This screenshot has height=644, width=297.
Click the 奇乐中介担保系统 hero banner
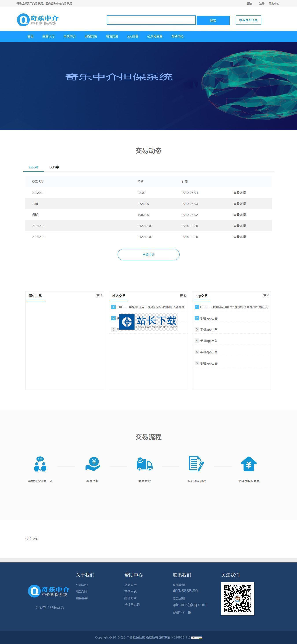(148, 86)
